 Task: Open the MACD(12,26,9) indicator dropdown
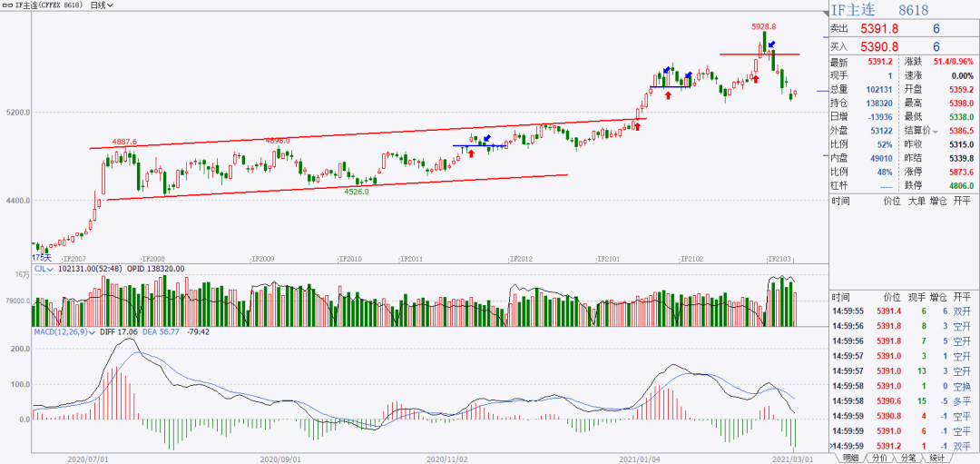coord(64,332)
